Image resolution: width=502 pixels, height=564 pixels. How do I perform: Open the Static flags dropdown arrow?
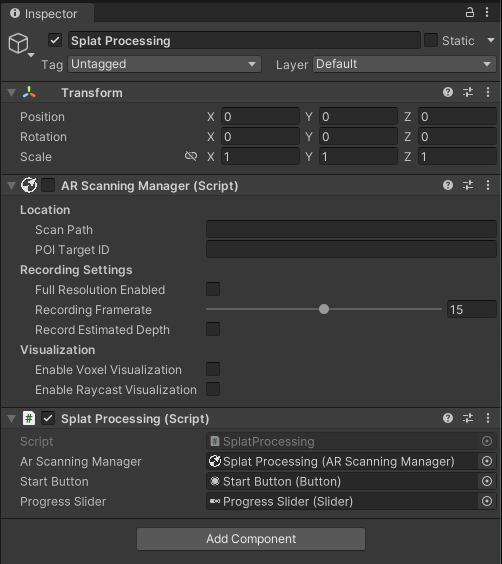491,40
